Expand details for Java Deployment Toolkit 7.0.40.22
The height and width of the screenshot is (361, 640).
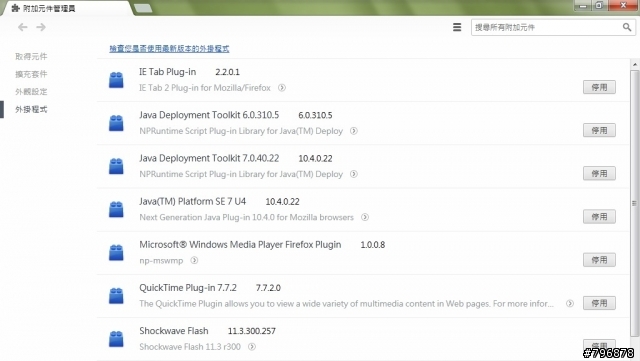point(354,174)
